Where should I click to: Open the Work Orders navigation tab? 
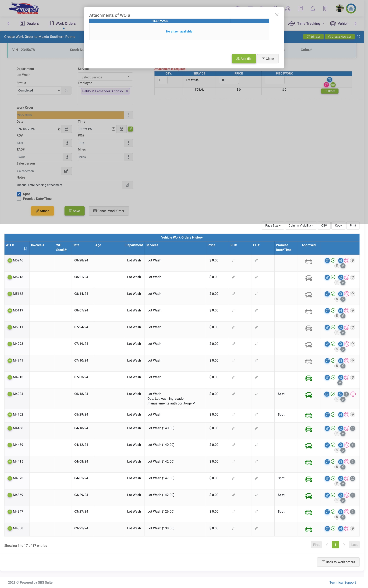pos(62,24)
